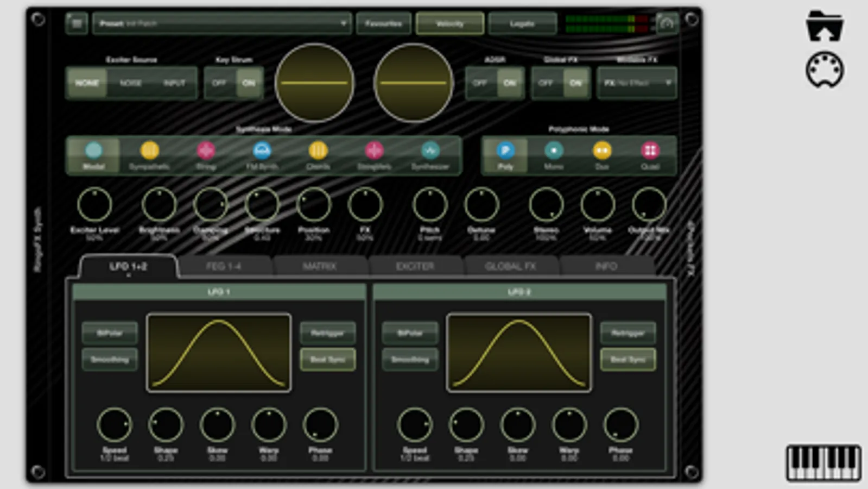
Task: Choose the FM Synth mode icon
Action: point(262,151)
